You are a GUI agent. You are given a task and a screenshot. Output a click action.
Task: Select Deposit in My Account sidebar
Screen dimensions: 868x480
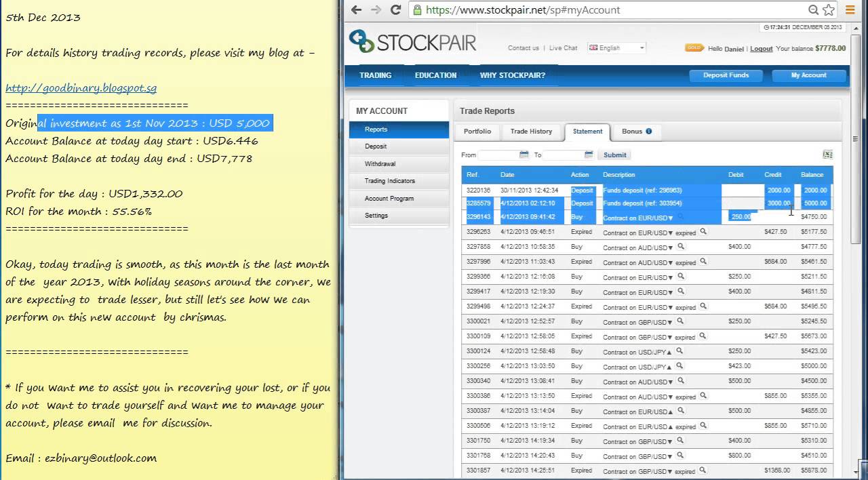click(x=399, y=146)
